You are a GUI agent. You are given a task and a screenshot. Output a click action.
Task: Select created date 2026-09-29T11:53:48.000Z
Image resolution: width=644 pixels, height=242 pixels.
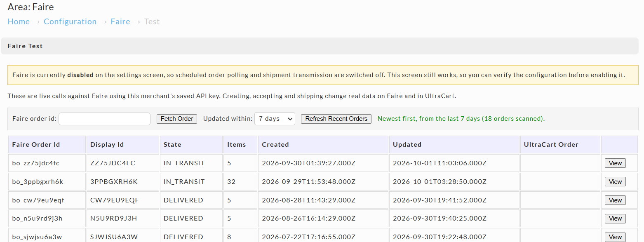pos(323,182)
